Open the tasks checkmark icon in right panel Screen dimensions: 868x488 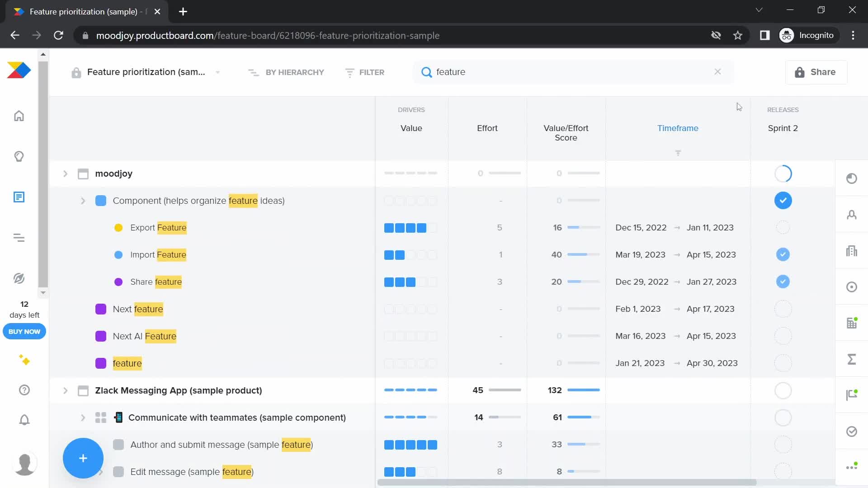(852, 432)
